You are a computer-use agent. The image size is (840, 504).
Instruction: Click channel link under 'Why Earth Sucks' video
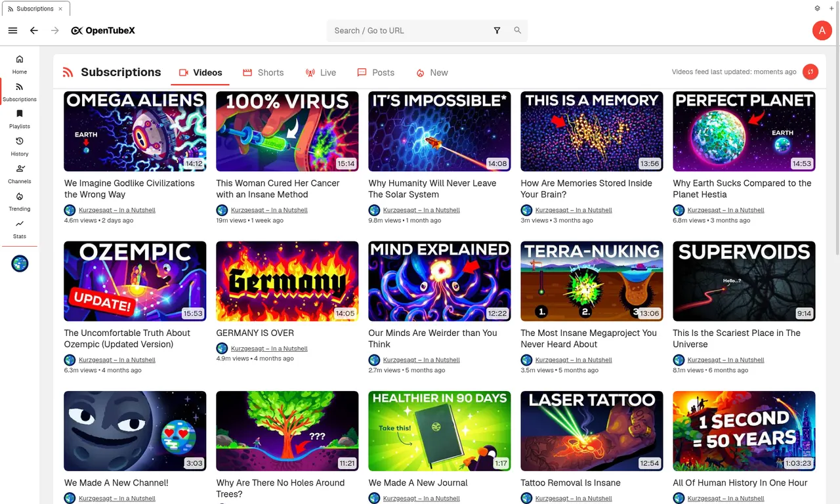pyautogui.click(x=726, y=210)
